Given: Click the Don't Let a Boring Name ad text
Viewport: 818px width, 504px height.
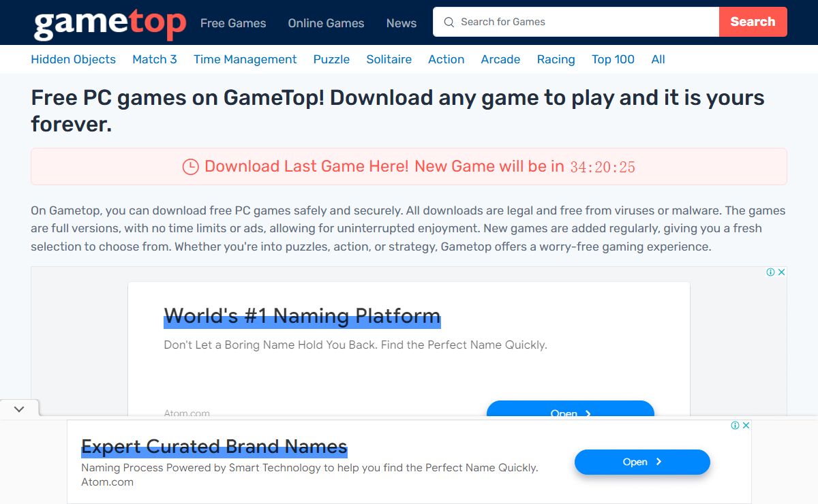Looking at the screenshot, I should [x=355, y=345].
